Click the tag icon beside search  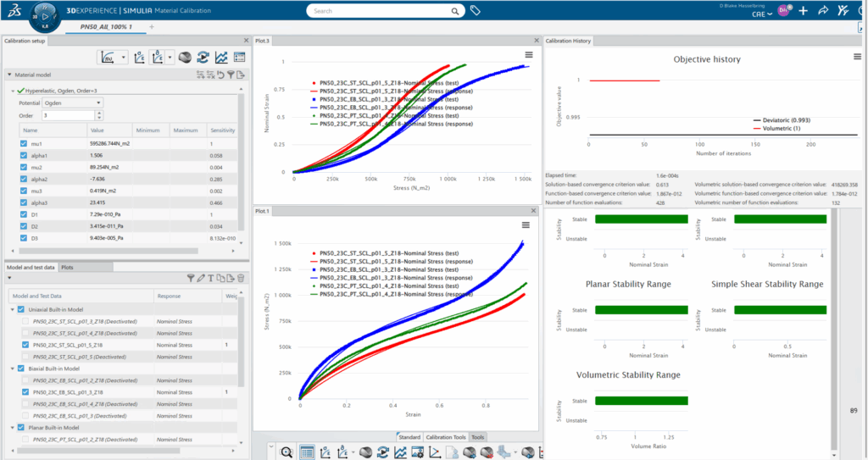(476, 11)
